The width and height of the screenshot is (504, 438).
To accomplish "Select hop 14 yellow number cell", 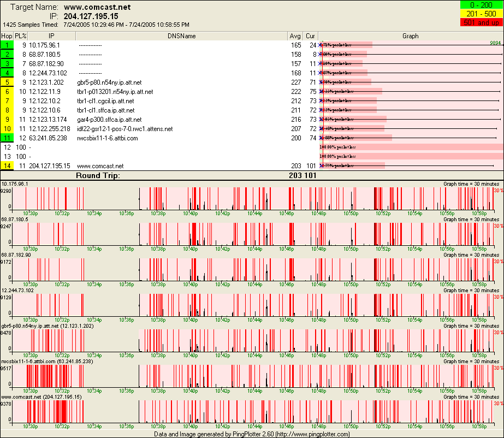I will [7, 166].
